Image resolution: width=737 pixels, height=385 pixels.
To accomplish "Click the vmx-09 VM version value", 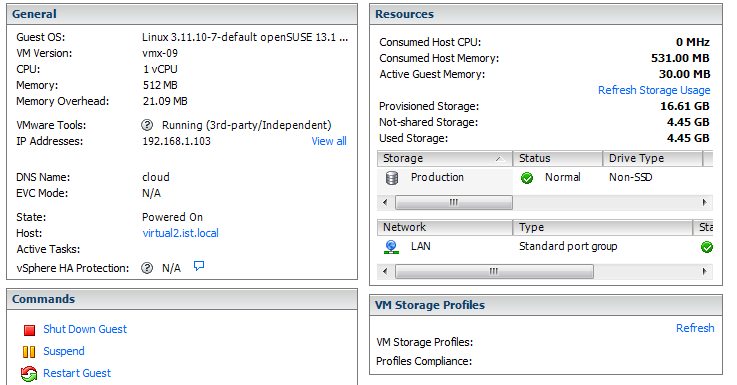I will pyautogui.click(x=160, y=53).
